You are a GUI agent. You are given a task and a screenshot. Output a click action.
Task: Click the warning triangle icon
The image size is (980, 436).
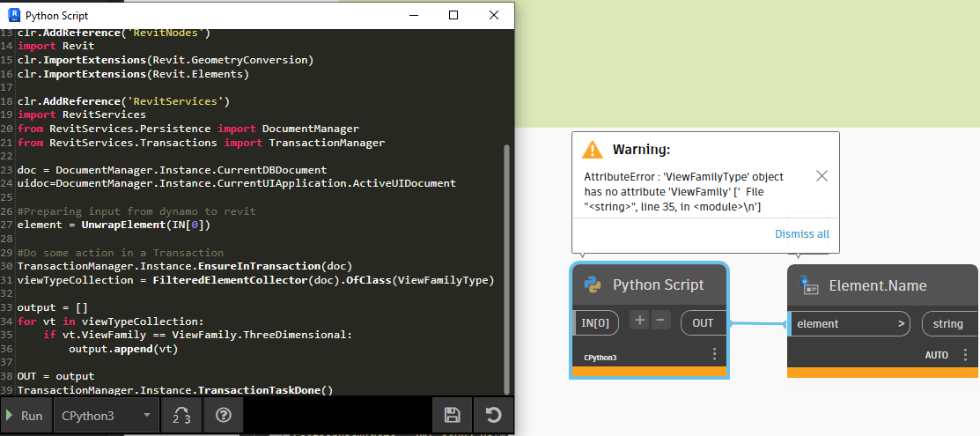tap(592, 150)
